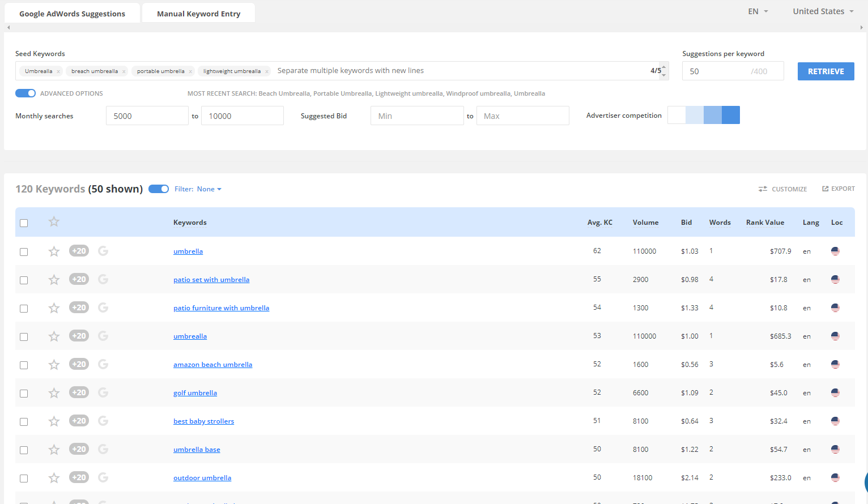This screenshot has height=504, width=868.
Task: Toggle Advanced Options switch
Action: 25,93
